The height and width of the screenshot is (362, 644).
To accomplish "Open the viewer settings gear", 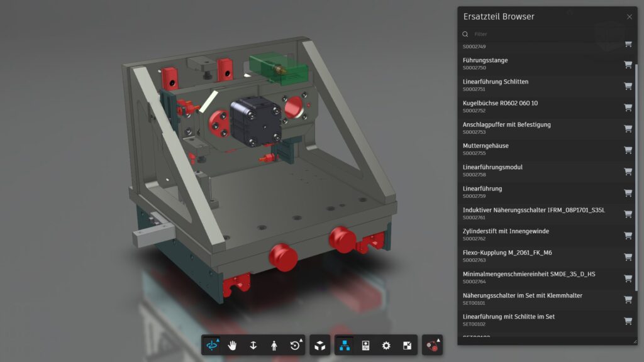I will (387, 346).
